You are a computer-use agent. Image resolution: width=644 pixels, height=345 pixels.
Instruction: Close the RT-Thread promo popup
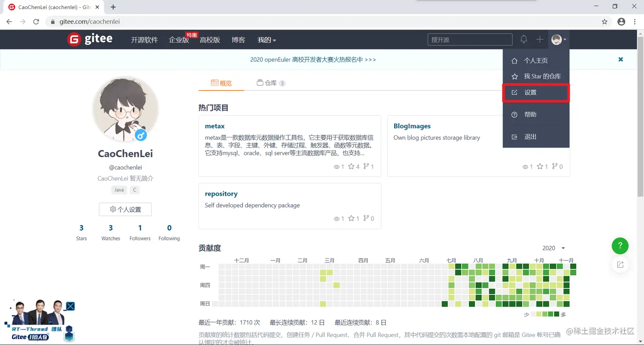coord(70,306)
